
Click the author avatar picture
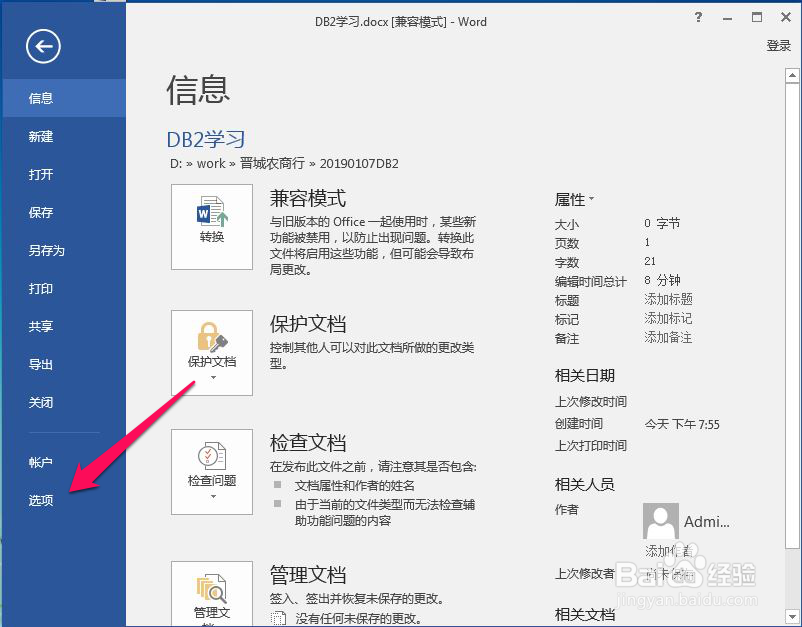[661, 521]
